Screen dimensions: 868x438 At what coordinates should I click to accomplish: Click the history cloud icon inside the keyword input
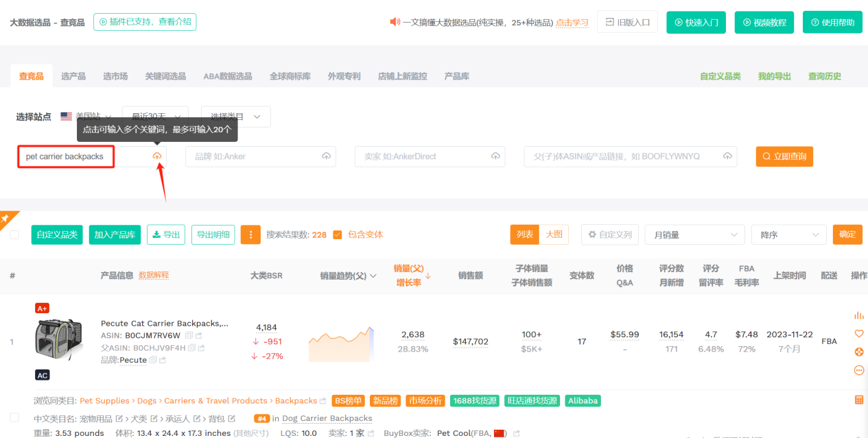tap(157, 156)
